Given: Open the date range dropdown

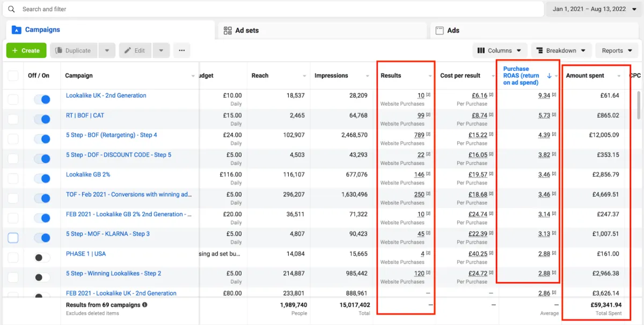Looking at the screenshot, I should (x=594, y=9).
